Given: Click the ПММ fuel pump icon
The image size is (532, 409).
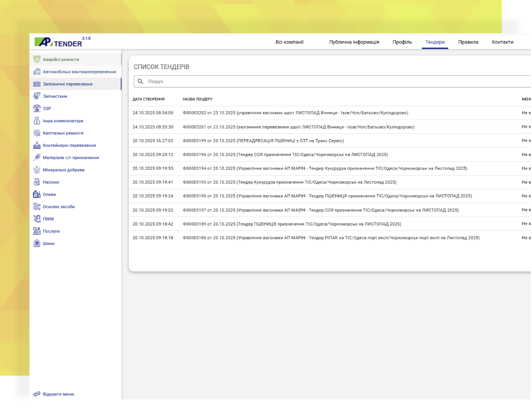Looking at the screenshot, I should point(37,219).
